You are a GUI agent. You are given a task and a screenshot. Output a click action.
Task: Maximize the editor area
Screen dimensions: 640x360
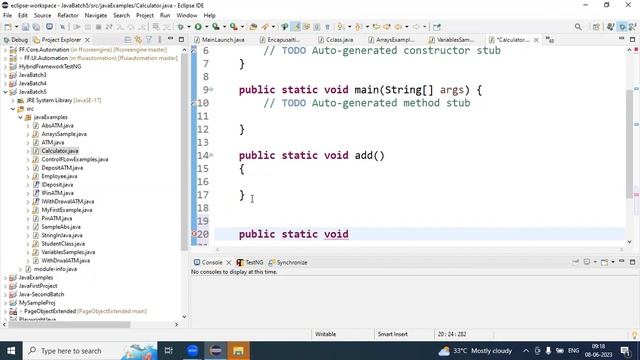click(x=632, y=40)
